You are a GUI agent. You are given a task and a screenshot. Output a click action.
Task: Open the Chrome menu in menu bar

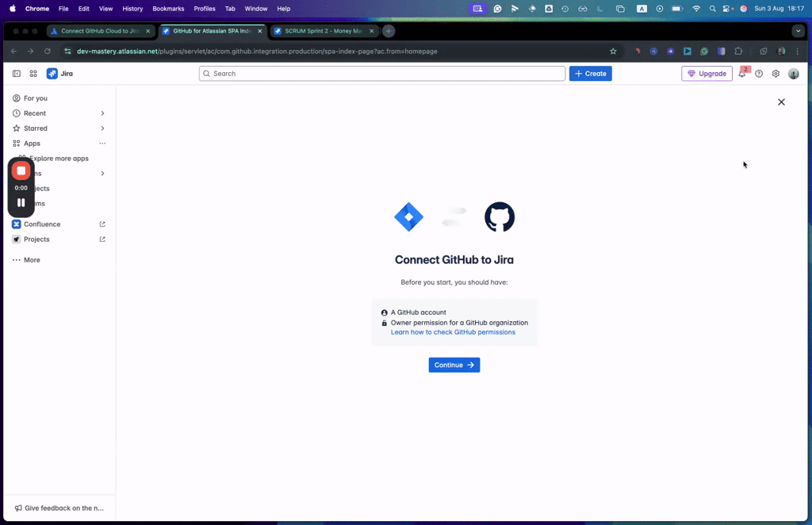click(37, 9)
